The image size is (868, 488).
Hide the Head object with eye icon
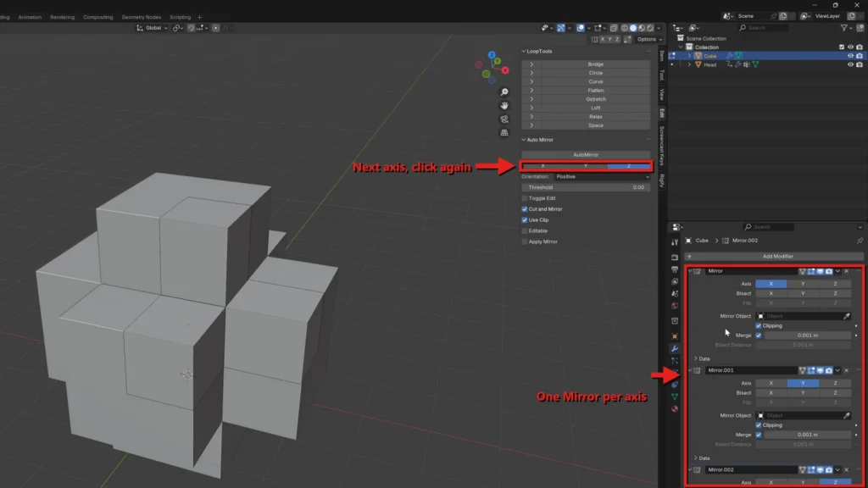coord(850,64)
